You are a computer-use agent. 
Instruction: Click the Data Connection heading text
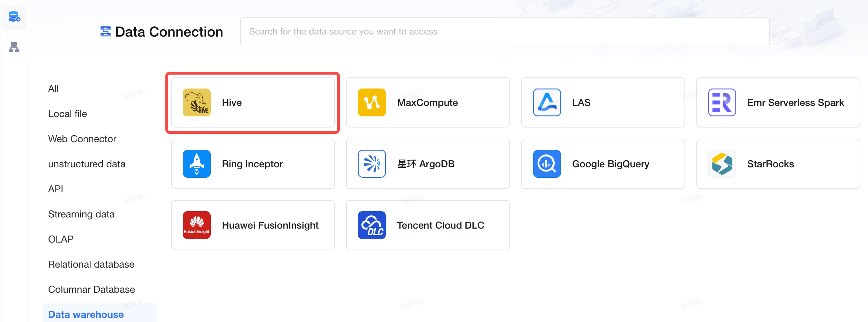tap(169, 32)
